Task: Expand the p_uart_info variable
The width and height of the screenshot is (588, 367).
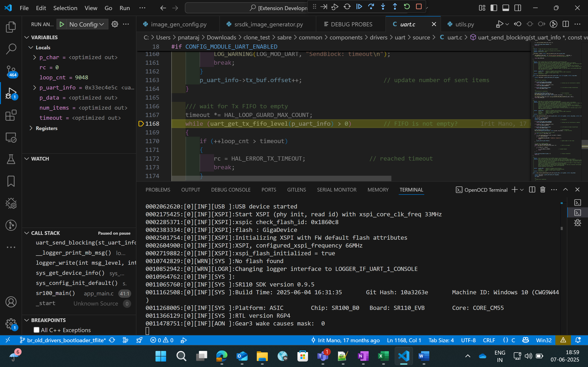Action: tap(34, 88)
